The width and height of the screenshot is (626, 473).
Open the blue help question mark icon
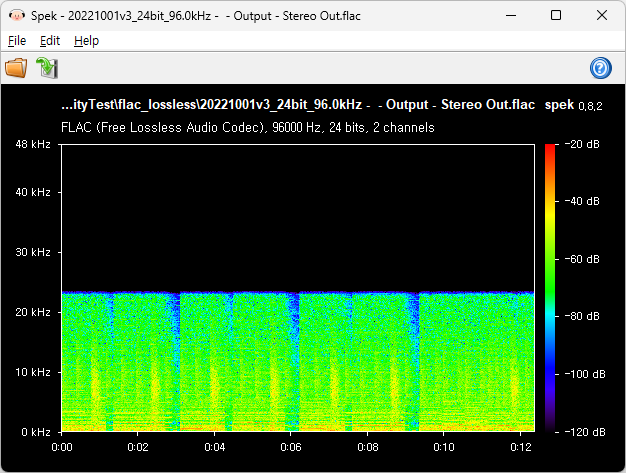(x=600, y=68)
